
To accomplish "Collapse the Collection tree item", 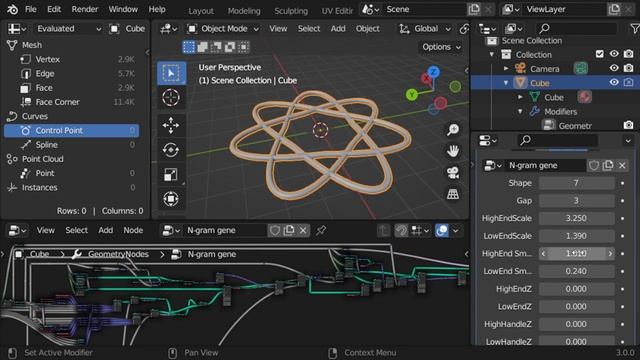I will point(492,54).
